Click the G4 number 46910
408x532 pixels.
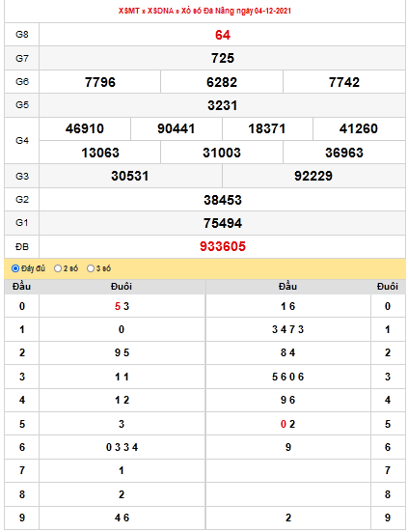point(85,129)
